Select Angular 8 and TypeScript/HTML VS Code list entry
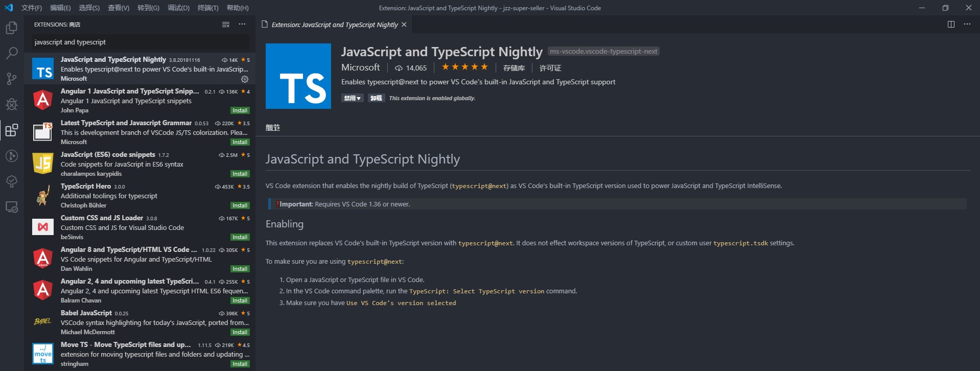980x371 pixels. tap(140, 259)
